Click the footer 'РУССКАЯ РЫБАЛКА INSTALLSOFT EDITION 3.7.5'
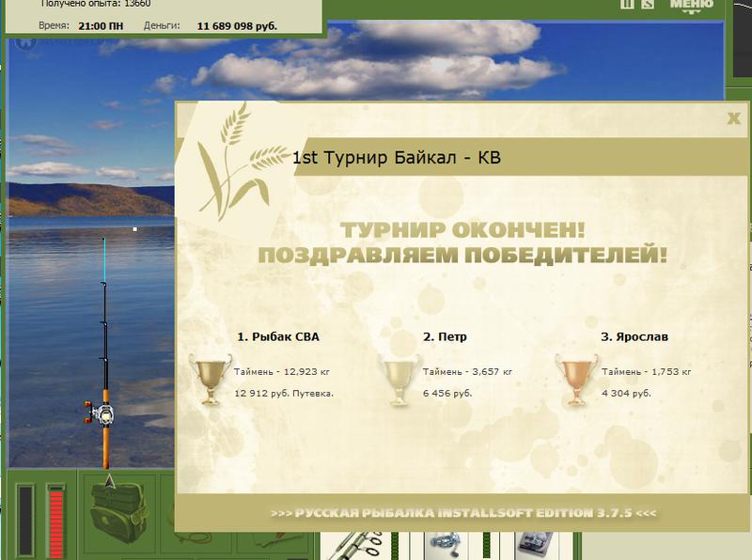Image resolution: width=752 pixels, height=560 pixels. pos(463,513)
